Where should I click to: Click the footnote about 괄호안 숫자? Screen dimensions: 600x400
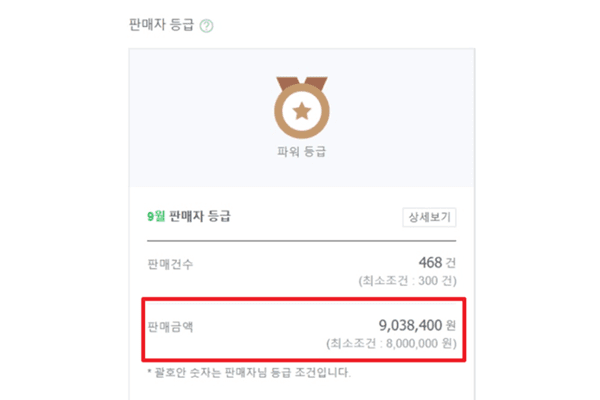252,373
